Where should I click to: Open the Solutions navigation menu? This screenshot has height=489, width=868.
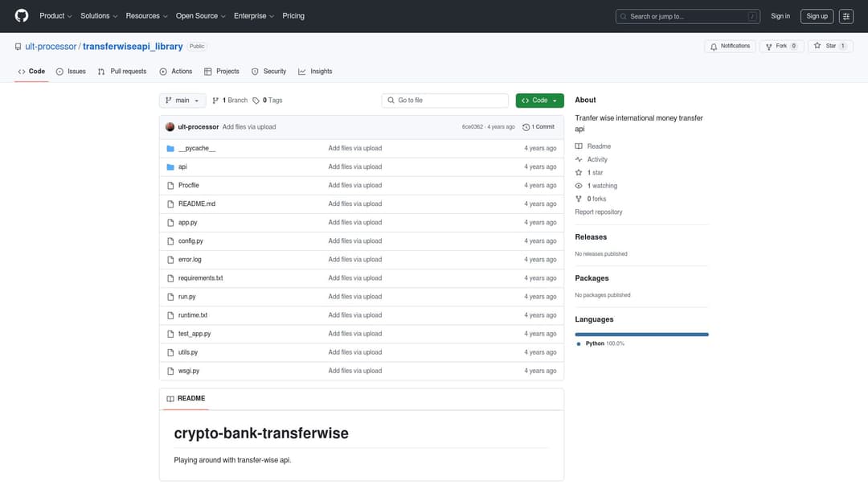coord(98,16)
